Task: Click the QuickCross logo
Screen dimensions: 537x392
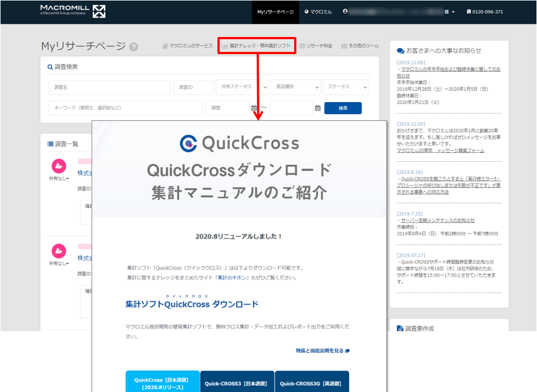Action: point(240,143)
